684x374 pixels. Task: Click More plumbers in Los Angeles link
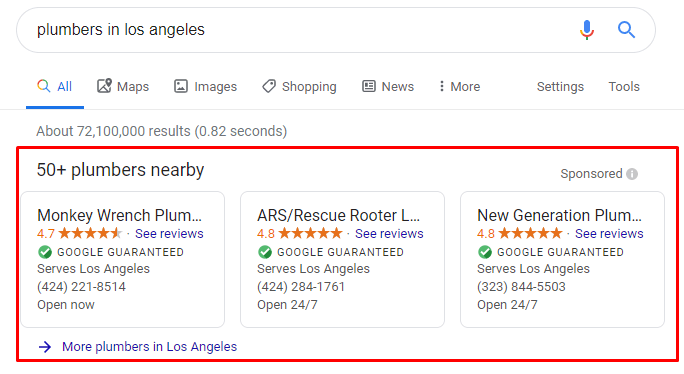pos(149,347)
